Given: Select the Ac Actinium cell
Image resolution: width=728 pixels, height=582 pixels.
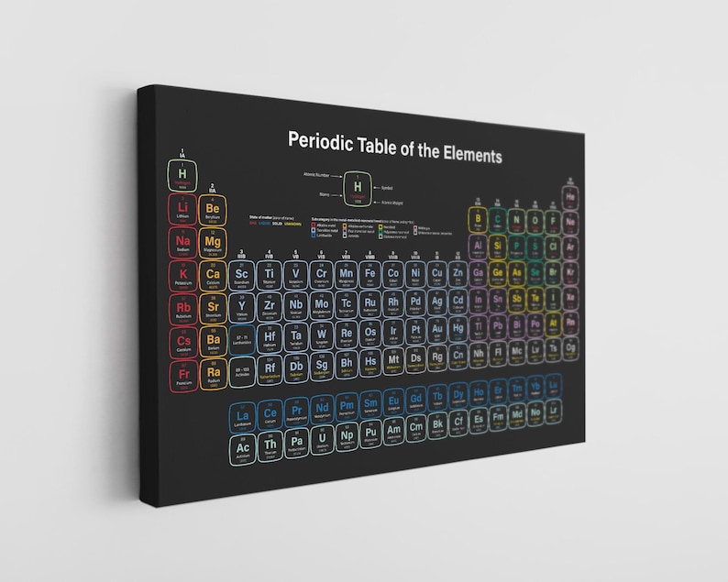Looking at the screenshot, I should pos(243,450).
